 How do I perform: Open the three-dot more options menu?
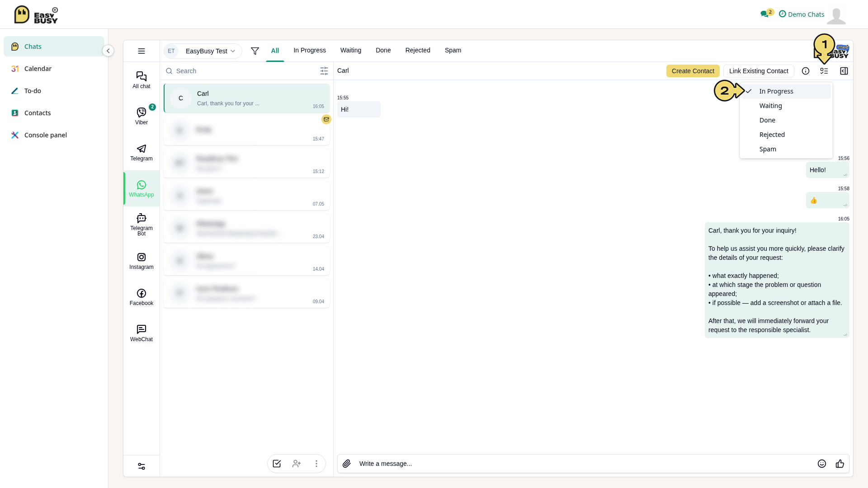[x=316, y=464]
